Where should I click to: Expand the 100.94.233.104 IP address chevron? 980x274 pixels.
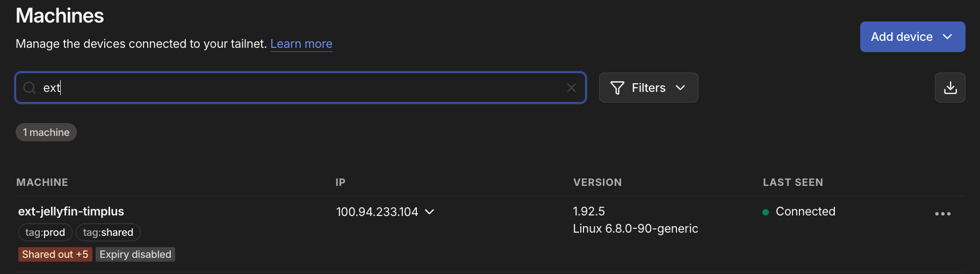(430, 212)
